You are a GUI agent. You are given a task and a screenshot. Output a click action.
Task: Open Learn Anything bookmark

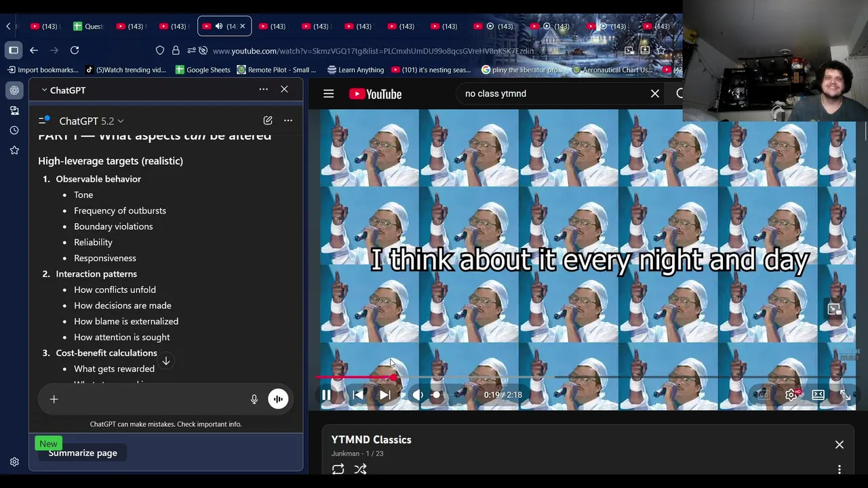pos(355,70)
